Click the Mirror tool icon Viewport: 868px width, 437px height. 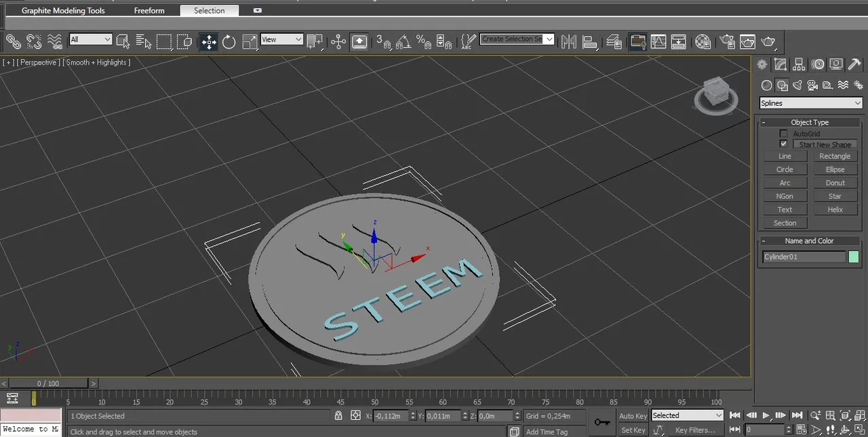(x=569, y=42)
